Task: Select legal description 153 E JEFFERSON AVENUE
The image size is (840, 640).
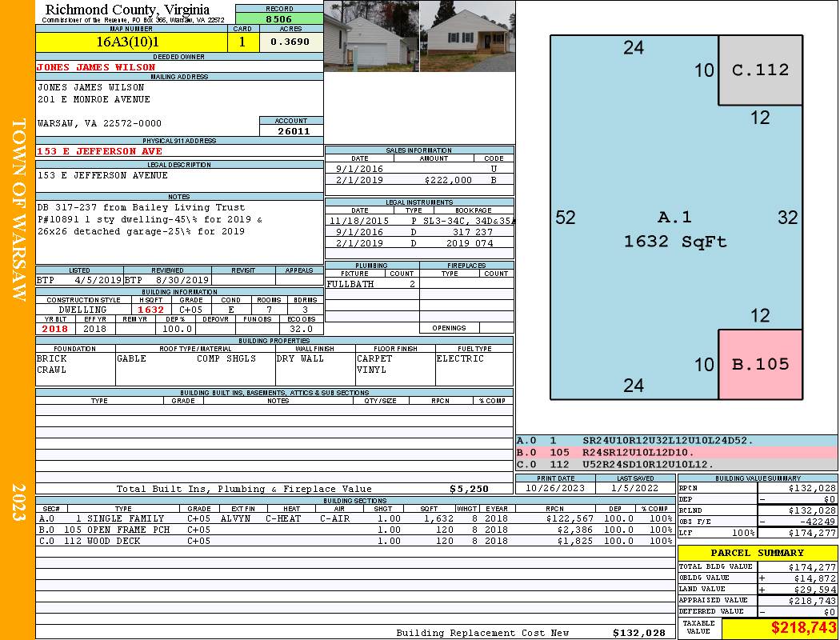Action: 102,176
